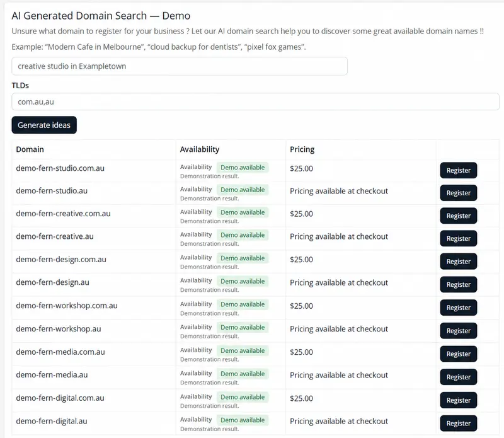Click the $25.00 price of demo-fern-media.com.au
Screen dimensions: 504x438
point(302,352)
